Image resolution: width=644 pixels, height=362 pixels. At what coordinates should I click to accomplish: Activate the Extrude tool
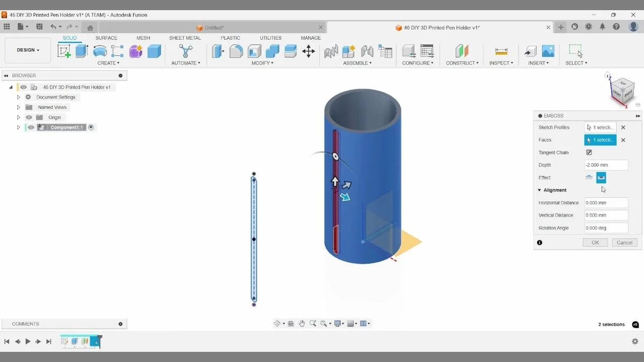point(81,50)
